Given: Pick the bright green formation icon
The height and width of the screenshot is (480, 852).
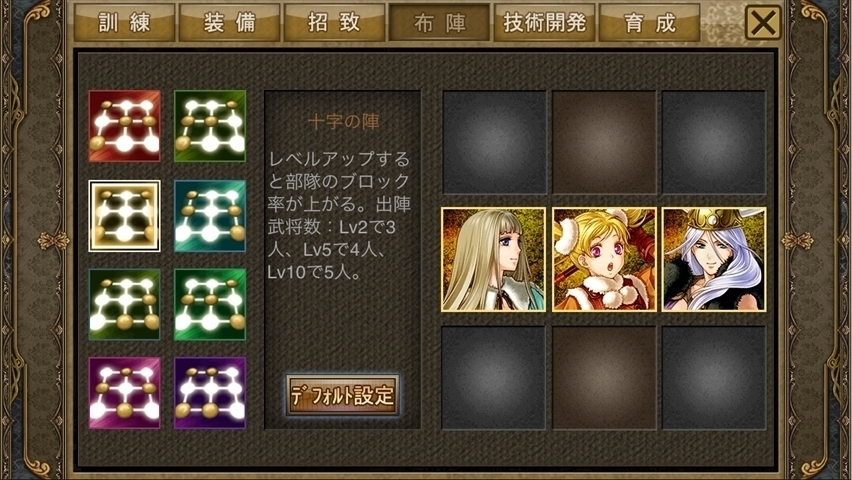Looking at the screenshot, I should 210,304.
